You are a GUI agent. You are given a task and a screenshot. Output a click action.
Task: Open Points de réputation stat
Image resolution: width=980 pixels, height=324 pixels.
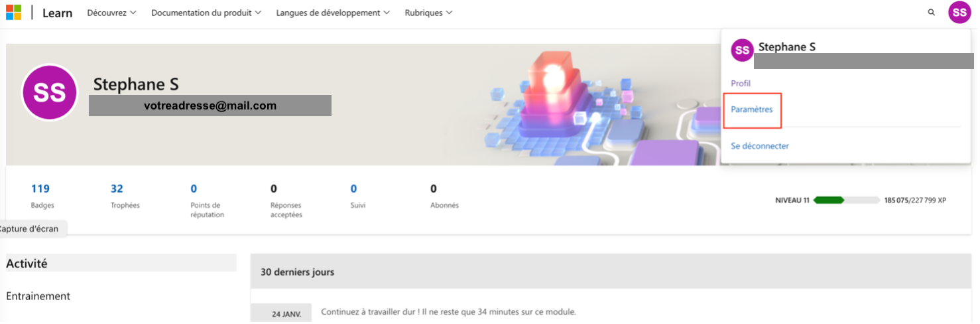(x=194, y=189)
